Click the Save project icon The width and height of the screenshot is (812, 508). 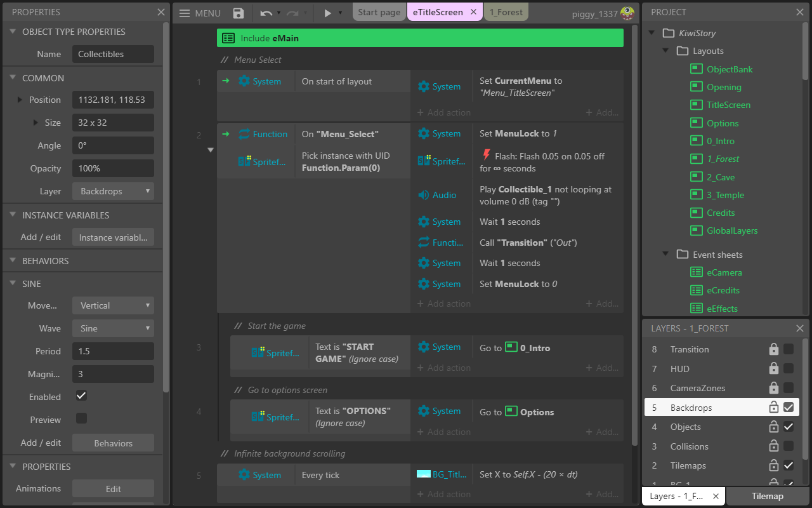(237, 12)
